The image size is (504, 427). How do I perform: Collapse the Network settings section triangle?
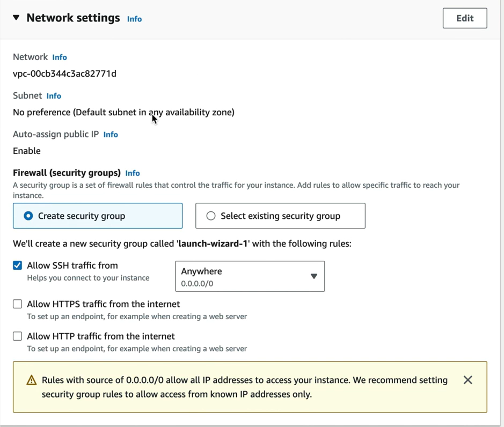pyautogui.click(x=16, y=18)
